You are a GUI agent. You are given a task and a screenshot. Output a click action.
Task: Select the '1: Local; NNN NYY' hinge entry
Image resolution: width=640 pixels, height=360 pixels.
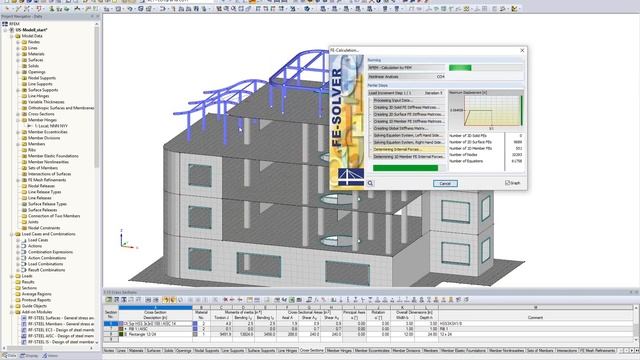pos(51,126)
